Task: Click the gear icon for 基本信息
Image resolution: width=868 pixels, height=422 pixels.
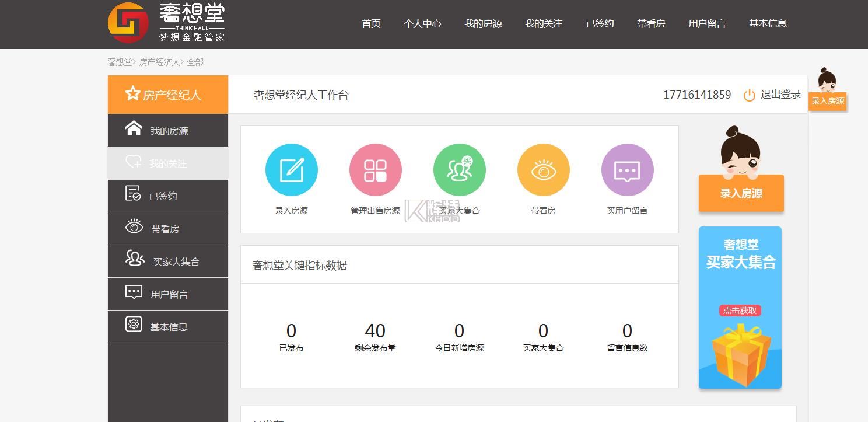Action: point(134,324)
